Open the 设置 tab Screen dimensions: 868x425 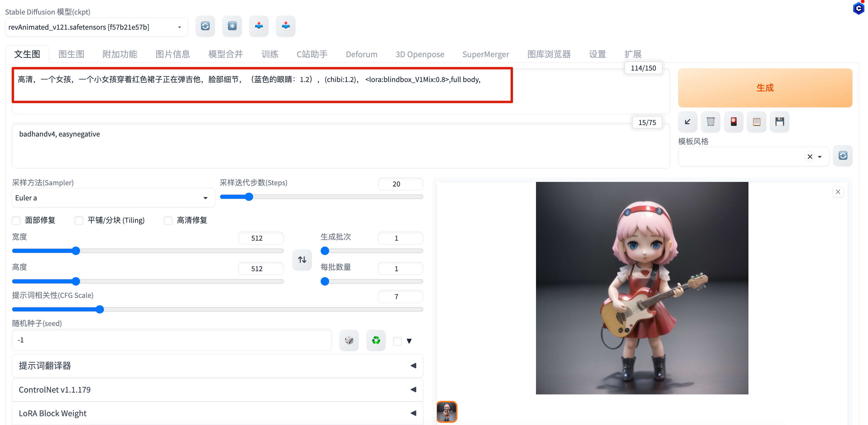click(x=598, y=54)
